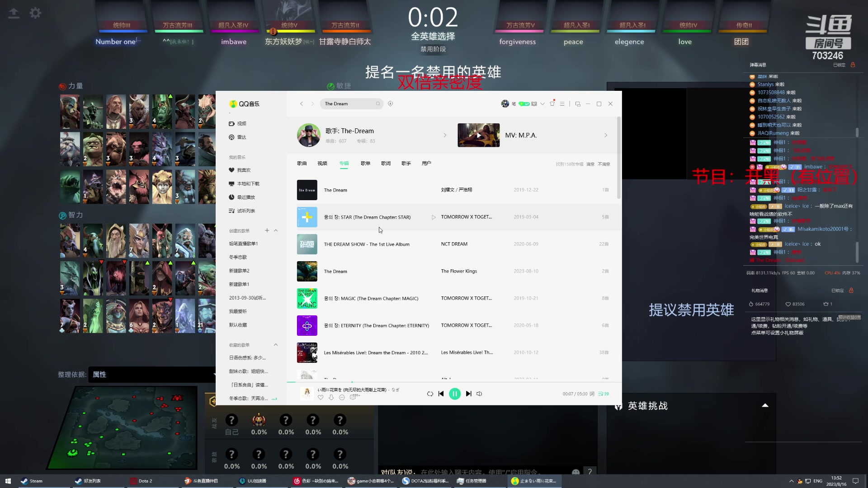Open 雷达 (Radar) in QQ Music sidebar

click(x=238, y=137)
